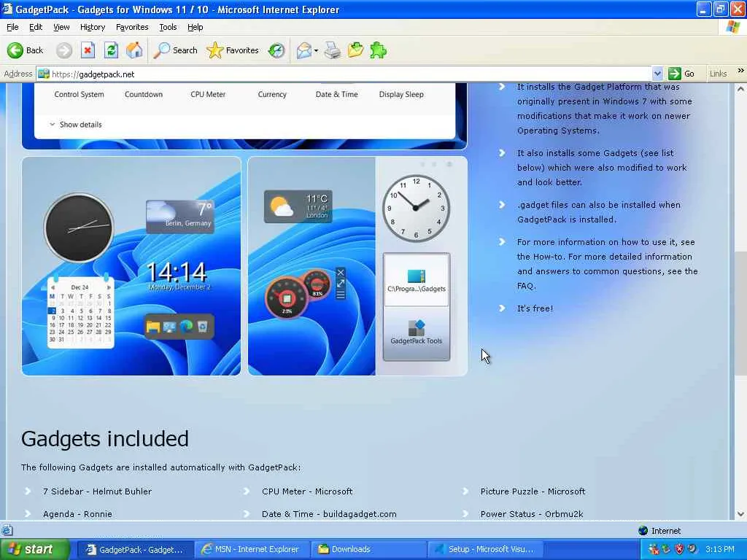Click the Dec 24 calendar gadget
This screenshot has height=560, width=747.
tap(80, 312)
